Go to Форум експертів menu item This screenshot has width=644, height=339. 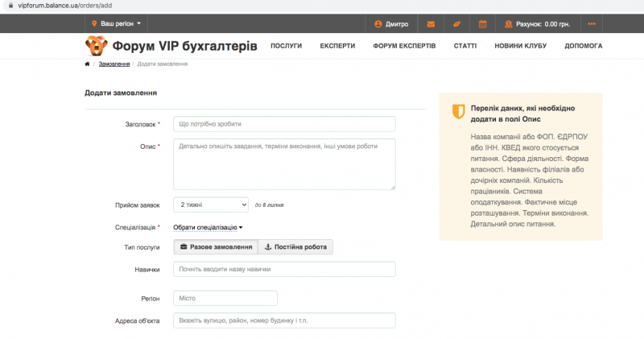404,46
